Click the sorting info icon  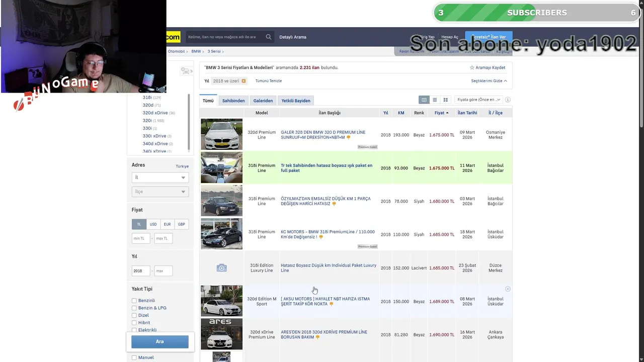508,100
